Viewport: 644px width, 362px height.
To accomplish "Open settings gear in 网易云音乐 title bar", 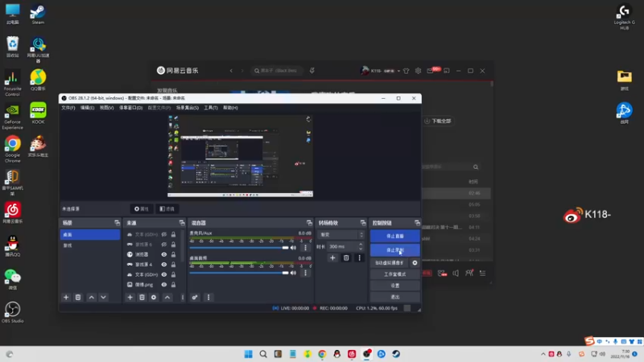I will 418,71.
